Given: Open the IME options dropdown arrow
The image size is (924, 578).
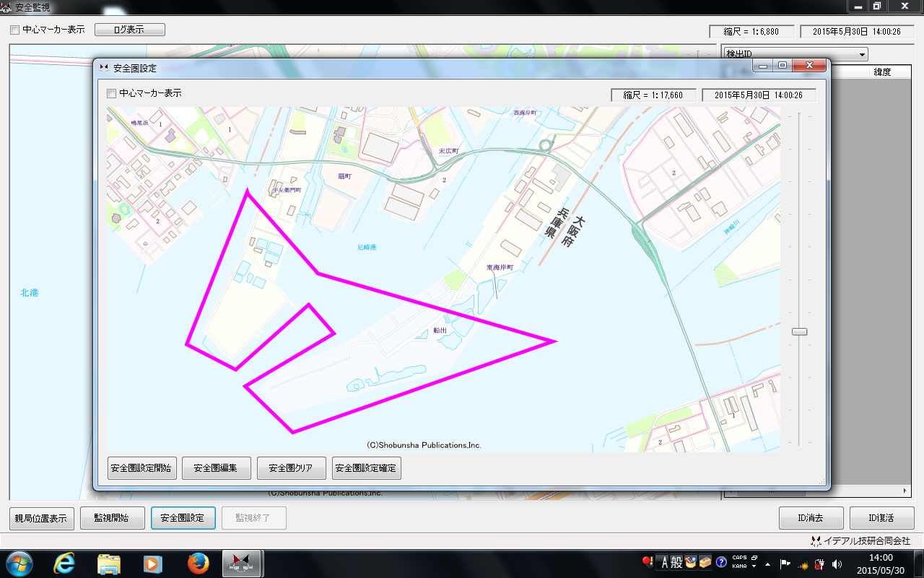Looking at the screenshot, I should (754, 566).
